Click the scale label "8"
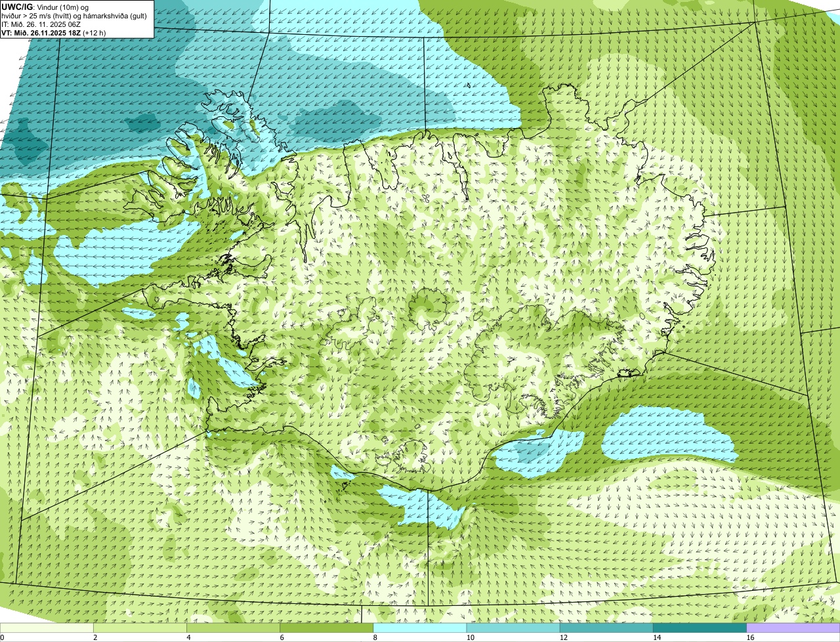Screen dimensions: 840x642 point(375,637)
